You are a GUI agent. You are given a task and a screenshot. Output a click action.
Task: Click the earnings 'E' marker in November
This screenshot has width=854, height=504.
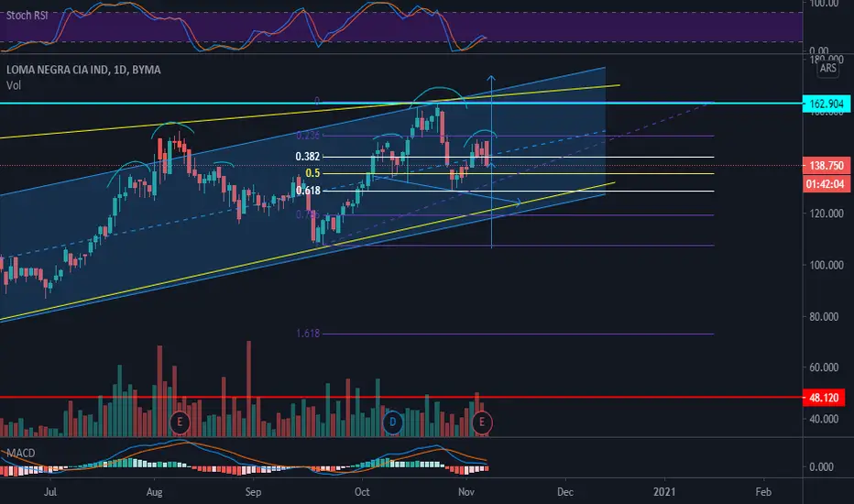click(x=481, y=422)
